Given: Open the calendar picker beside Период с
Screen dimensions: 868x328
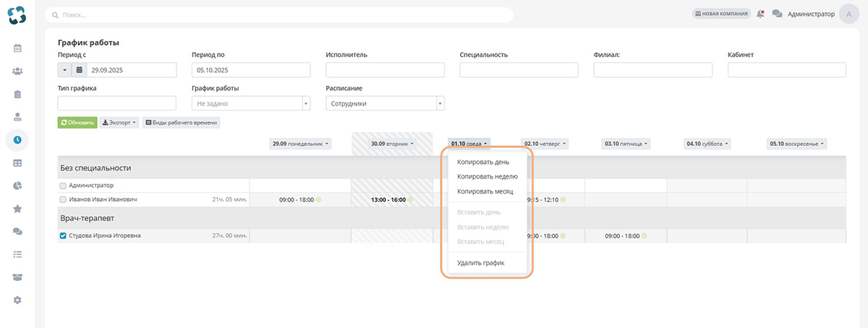Looking at the screenshot, I should 79,70.
